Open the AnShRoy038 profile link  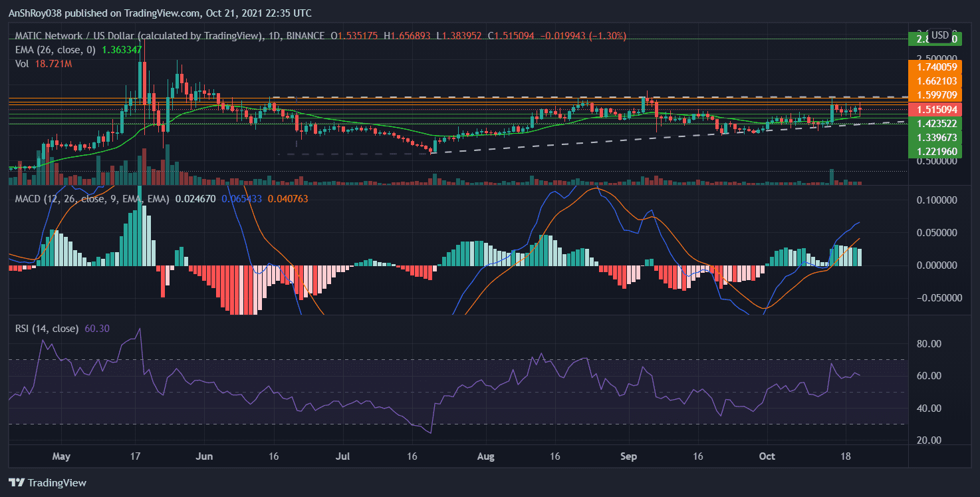[37, 13]
